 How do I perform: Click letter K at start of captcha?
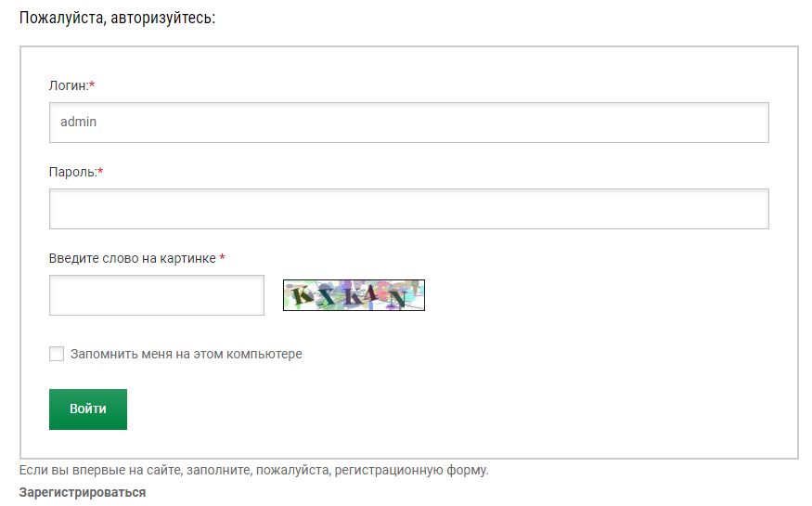(302, 296)
